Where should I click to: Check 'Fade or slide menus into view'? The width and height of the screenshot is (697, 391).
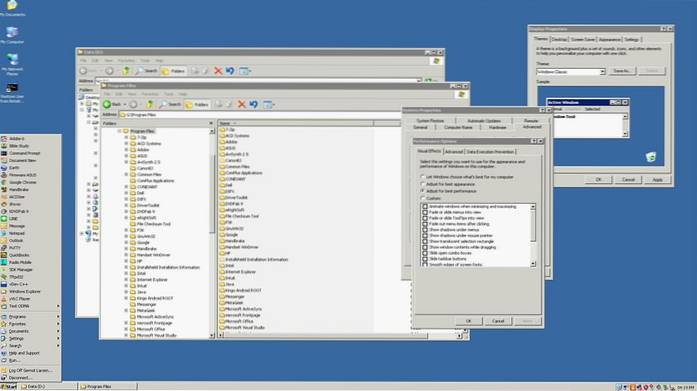coord(425,212)
